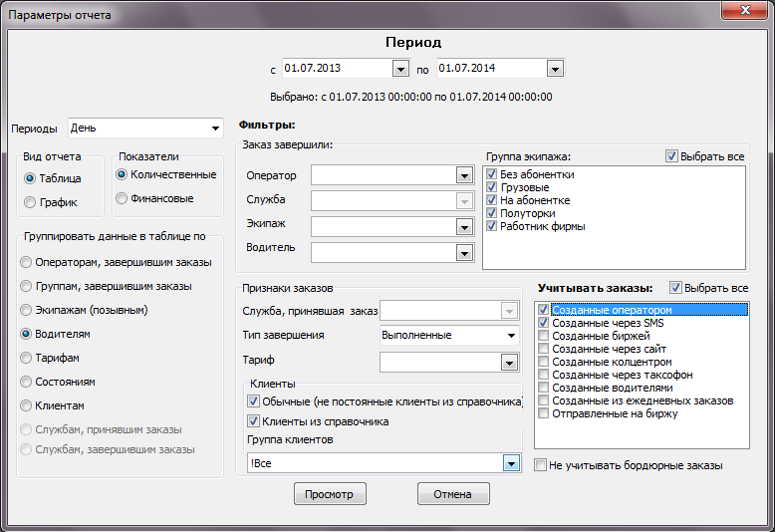Open the start date dropdown calendar

tap(400, 69)
